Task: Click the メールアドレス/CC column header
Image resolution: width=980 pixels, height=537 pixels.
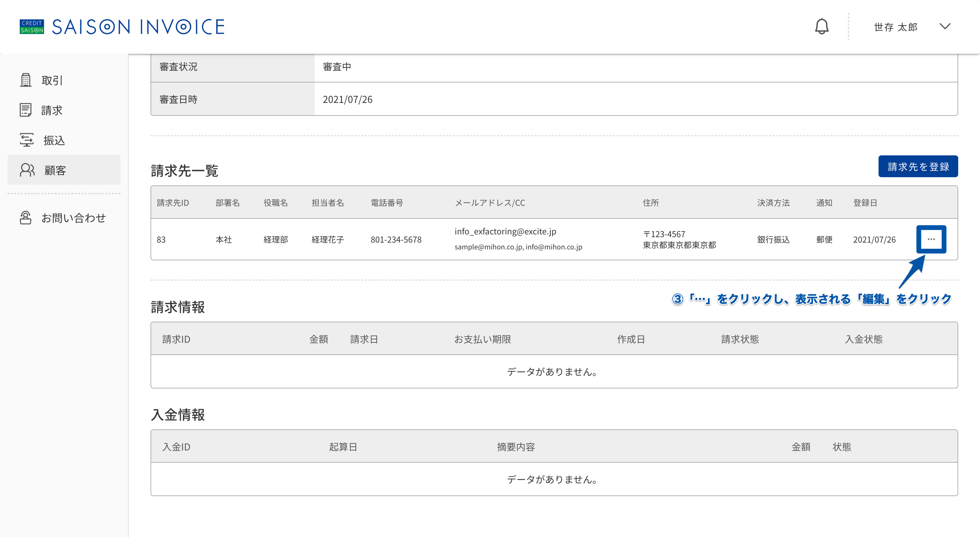Action: (490, 203)
